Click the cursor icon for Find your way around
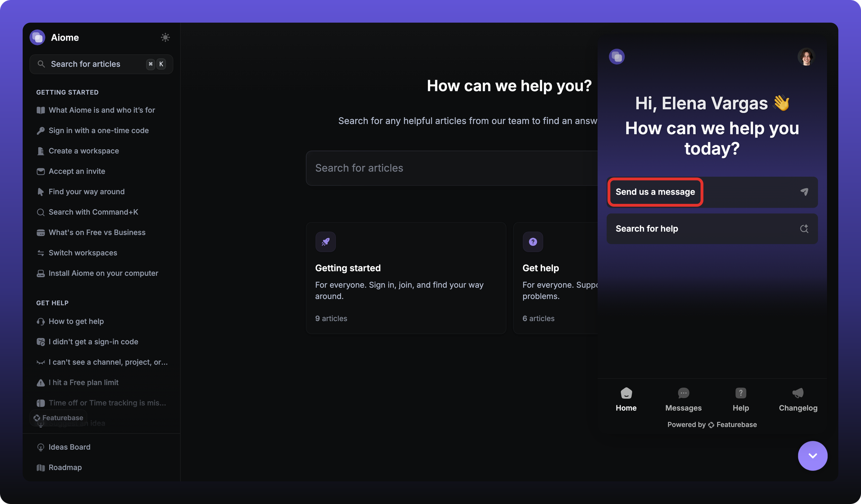 41,192
